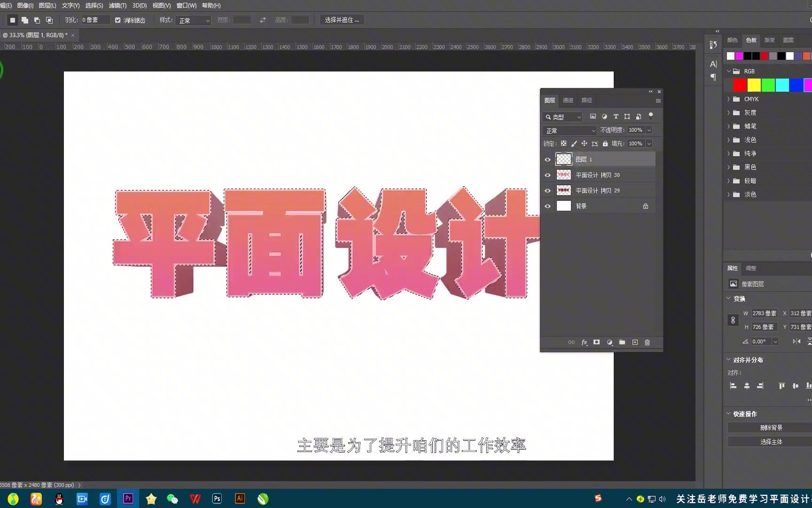This screenshot has height=508, width=812.
Task: Click the 选择并遮住 button
Action: pos(342,19)
